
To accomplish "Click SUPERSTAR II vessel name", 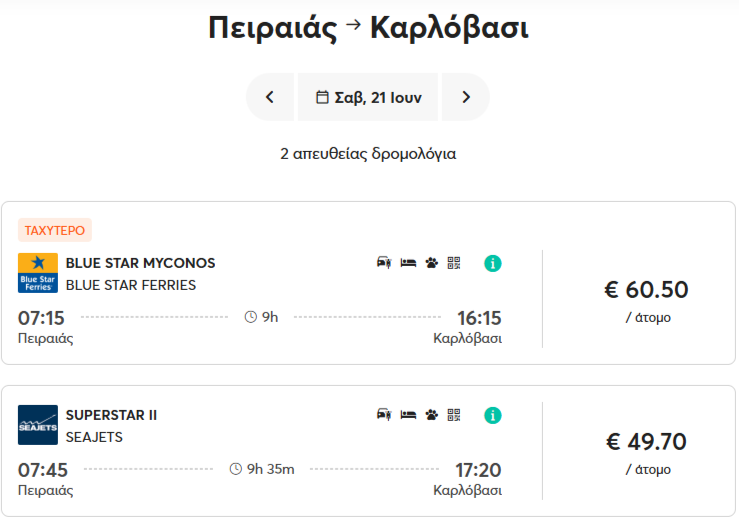I will (111, 415).
